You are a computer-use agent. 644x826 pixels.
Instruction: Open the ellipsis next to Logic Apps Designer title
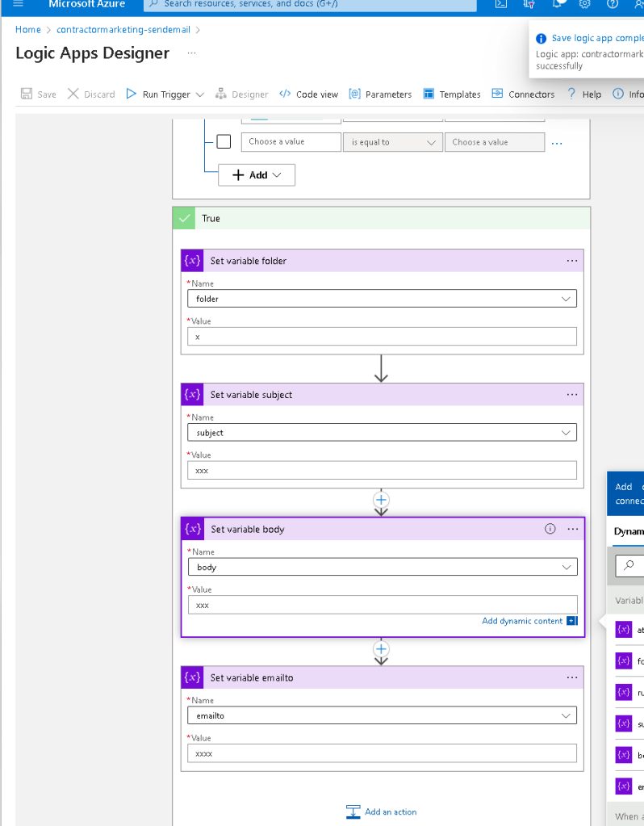pos(192,53)
